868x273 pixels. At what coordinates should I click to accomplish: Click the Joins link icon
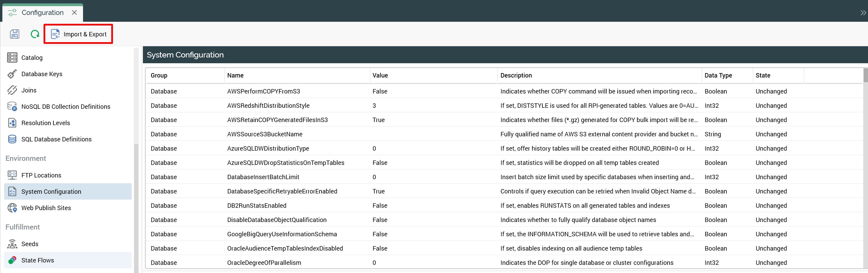pyautogui.click(x=12, y=90)
